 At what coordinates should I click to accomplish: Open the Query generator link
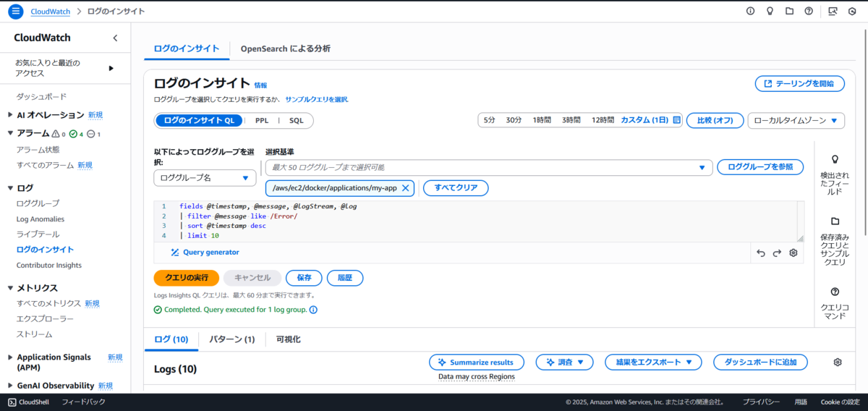(205, 253)
